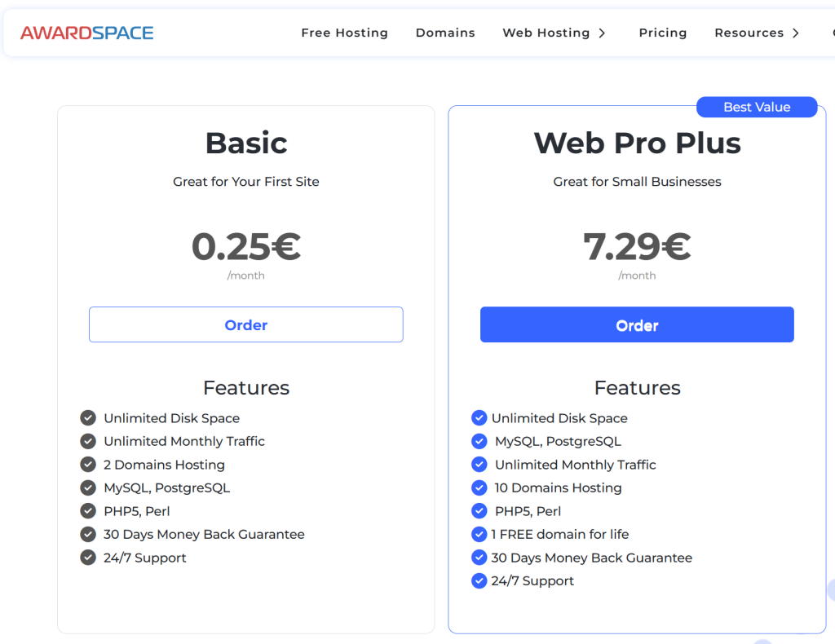The width and height of the screenshot is (835, 644).
Task: Click Basic checkmark beside Unlimited Disk Space
Action: pos(88,418)
